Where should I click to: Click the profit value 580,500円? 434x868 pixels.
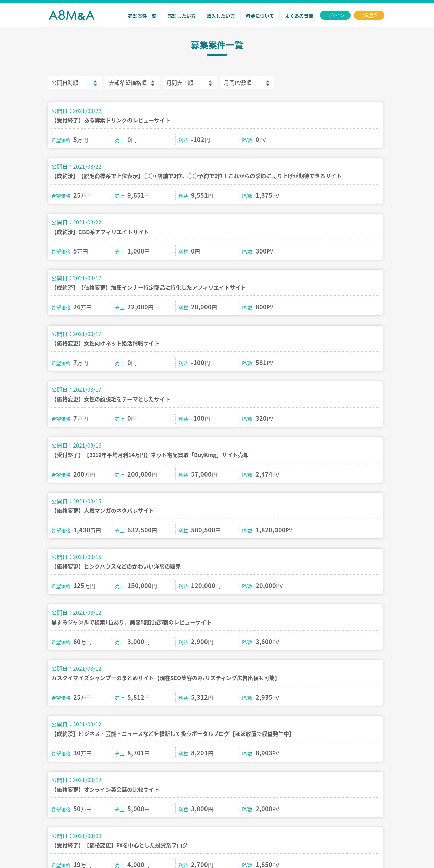(x=206, y=530)
